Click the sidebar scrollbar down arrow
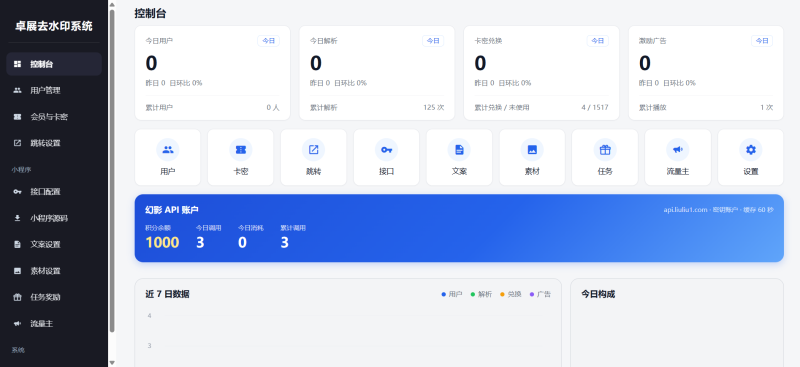The width and height of the screenshot is (800, 367). coord(112,362)
